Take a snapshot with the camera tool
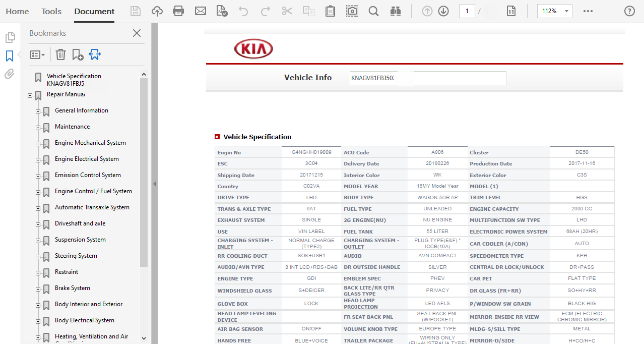 click(x=352, y=11)
